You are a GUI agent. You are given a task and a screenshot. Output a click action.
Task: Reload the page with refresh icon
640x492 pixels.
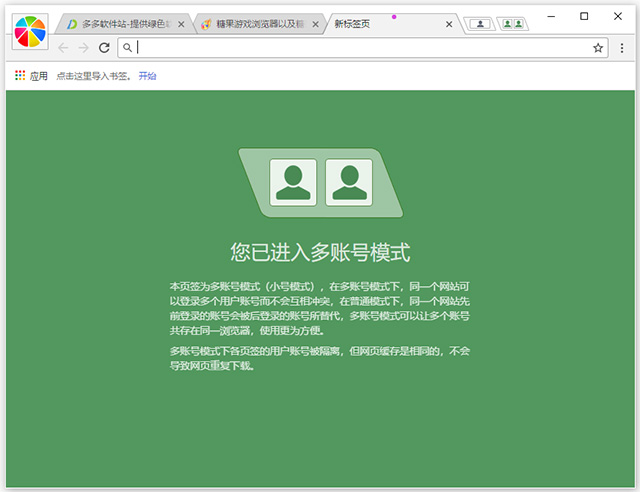click(x=104, y=48)
